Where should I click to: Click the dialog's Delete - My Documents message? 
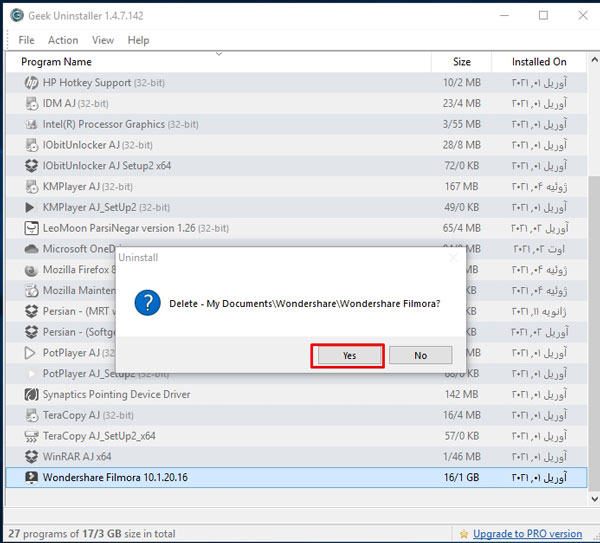click(305, 304)
